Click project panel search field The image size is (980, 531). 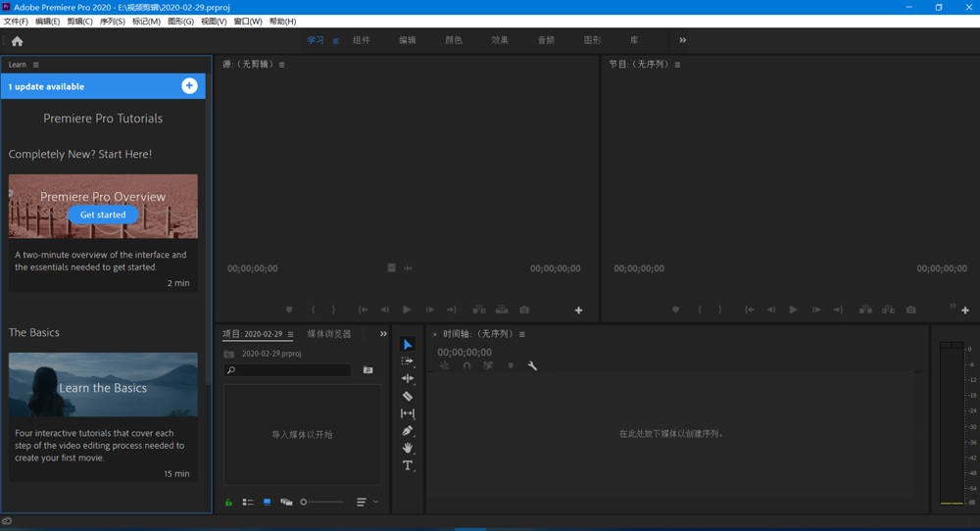287,370
